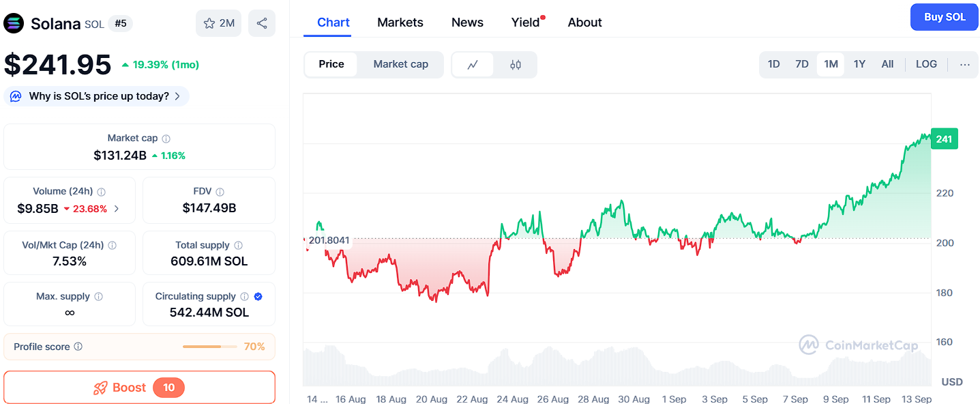Viewport: 980px width, 404px height.
Task: Toggle the Price view switch
Action: [331, 63]
